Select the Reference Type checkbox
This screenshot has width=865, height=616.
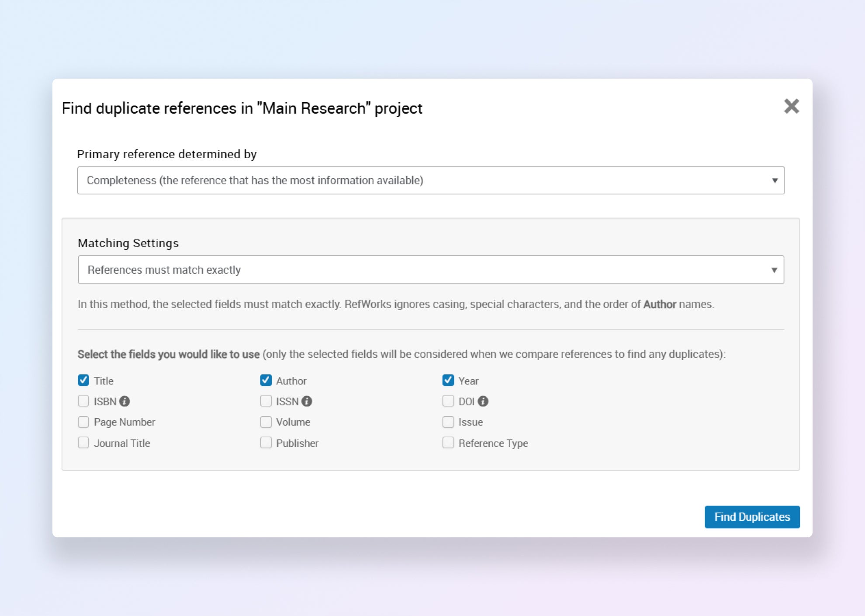tap(448, 443)
